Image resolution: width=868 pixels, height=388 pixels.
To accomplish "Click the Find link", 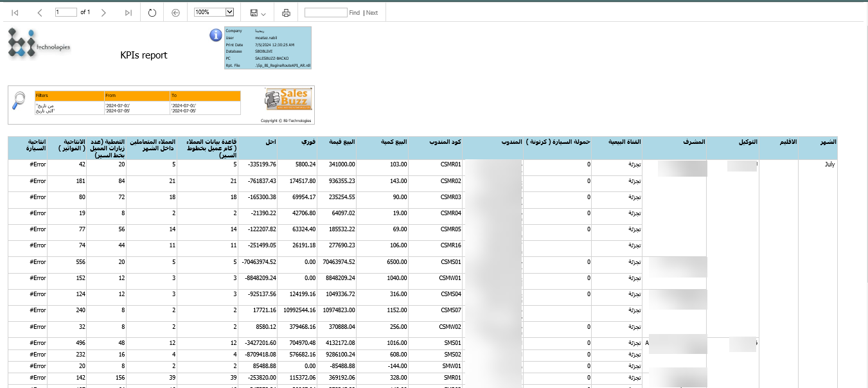I will [x=354, y=13].
